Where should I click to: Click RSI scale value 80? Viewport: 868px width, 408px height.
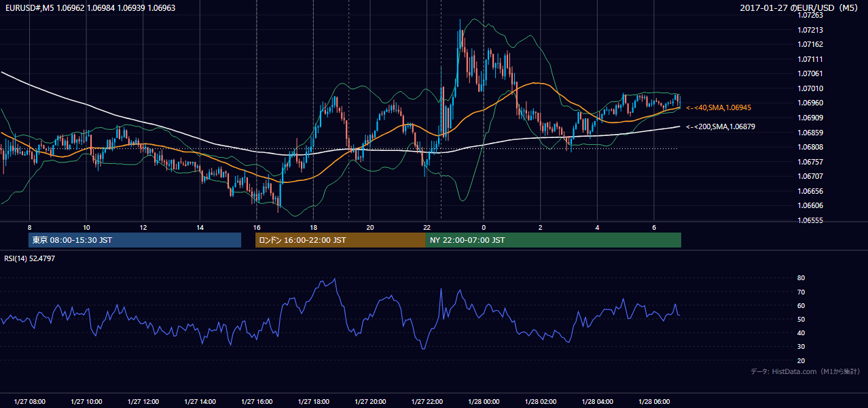[x=801, y=278]
